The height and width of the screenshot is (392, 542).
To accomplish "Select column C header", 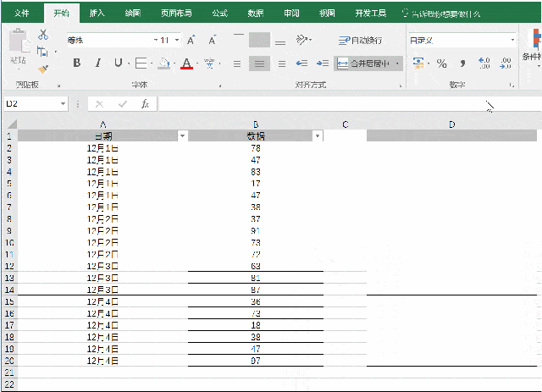I will 345,124.
